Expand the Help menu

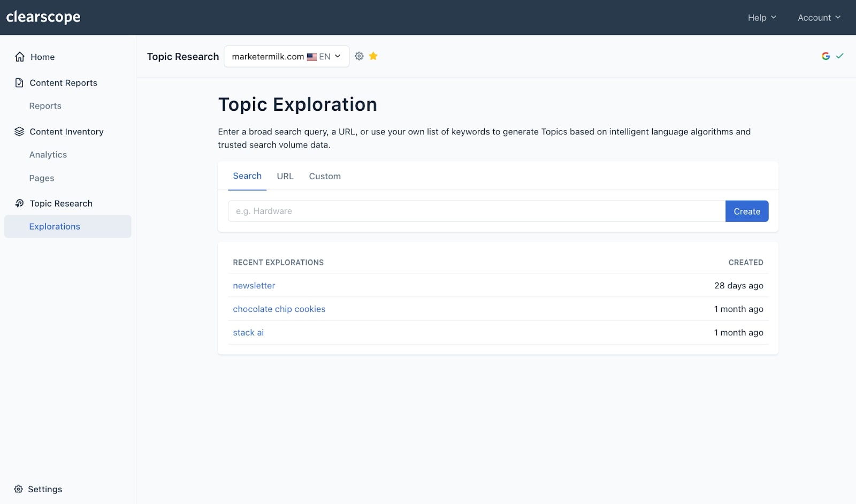762,18
